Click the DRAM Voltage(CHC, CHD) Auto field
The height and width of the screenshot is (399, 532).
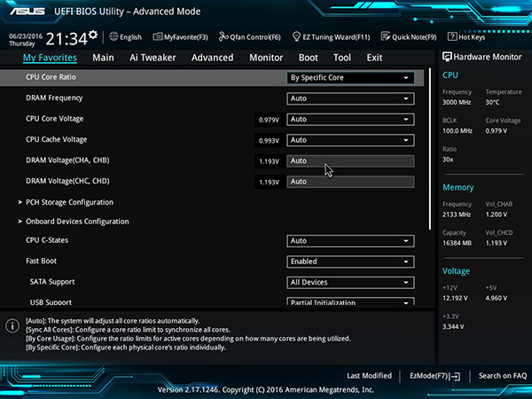[x=350, y=182]
